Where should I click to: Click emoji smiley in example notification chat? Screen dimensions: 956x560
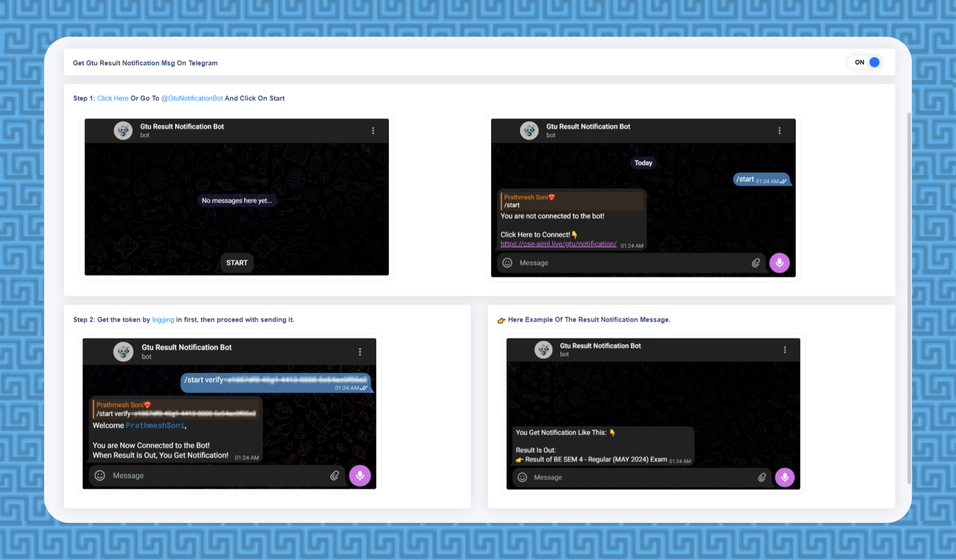pyautogui.click(x=522, y=477)
